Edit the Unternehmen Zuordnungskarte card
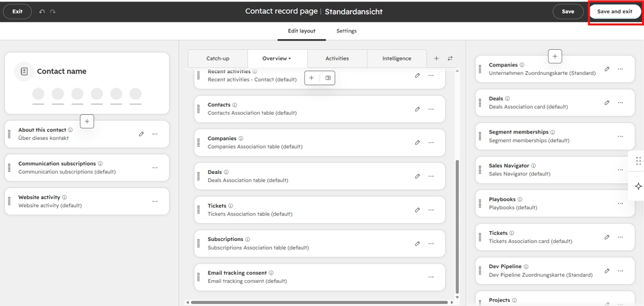Screen dimensions: 644x306 607,69
